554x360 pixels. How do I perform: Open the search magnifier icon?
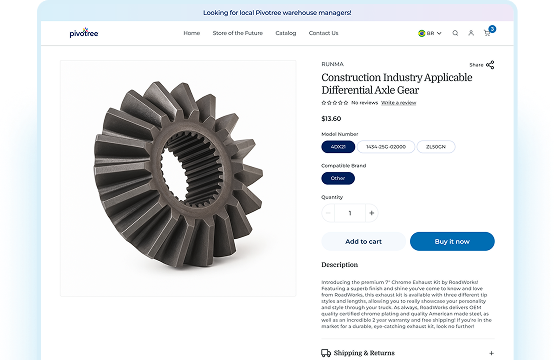pyautogui.click(x=455, y=33)
